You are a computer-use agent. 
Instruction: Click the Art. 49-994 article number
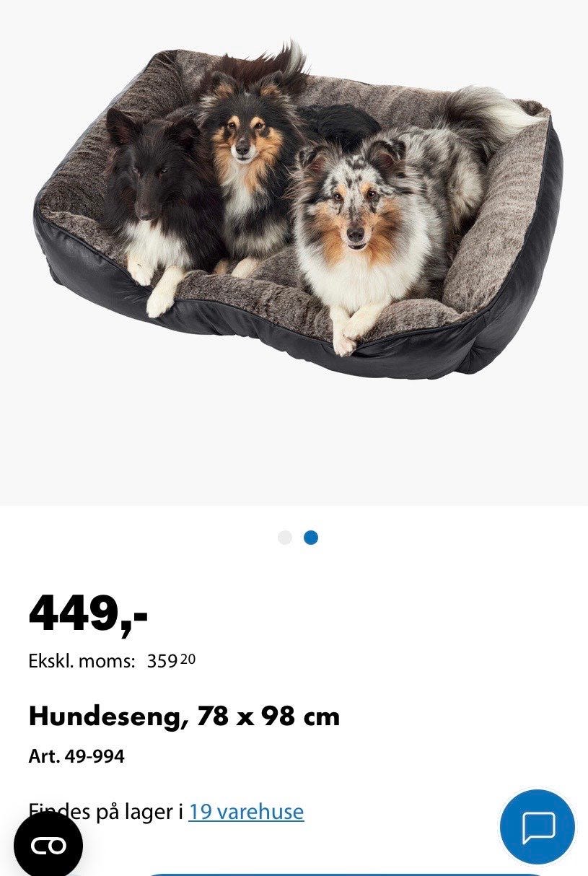coord(76,756)
